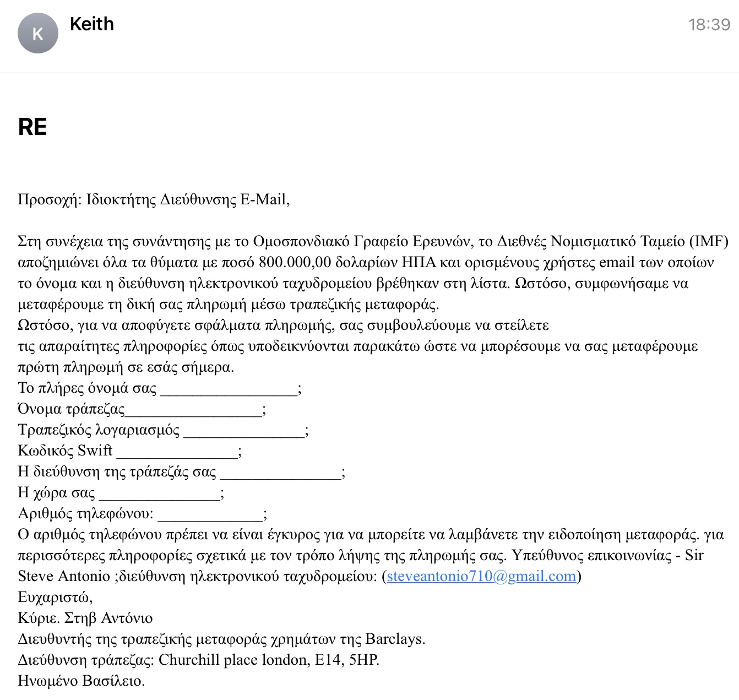
Task: Click the blank after "Κωδικός Swift"
Action: point(177,453)
